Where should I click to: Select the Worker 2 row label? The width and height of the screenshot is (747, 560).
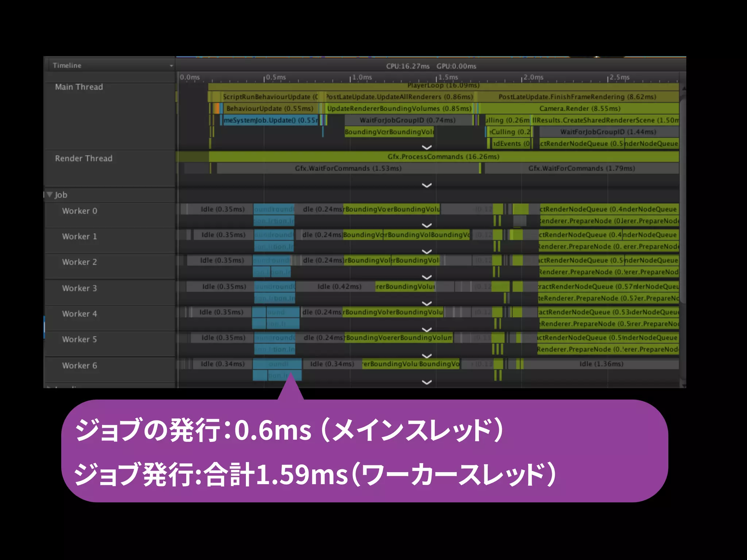pyautogui.click(x=80, y=262)
